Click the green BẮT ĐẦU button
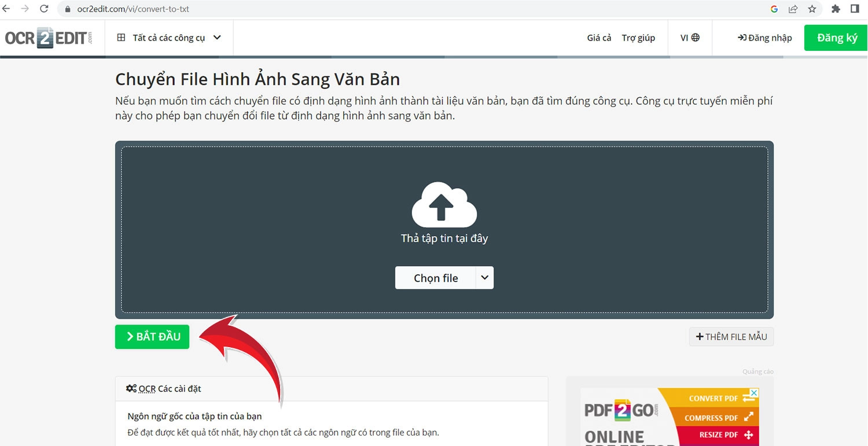 coord(152,337)
